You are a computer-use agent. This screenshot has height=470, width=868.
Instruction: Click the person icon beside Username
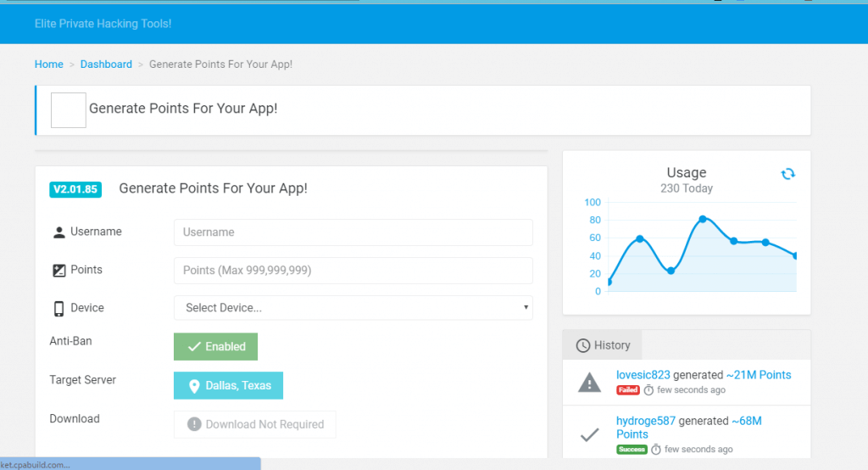click(58, 232)
